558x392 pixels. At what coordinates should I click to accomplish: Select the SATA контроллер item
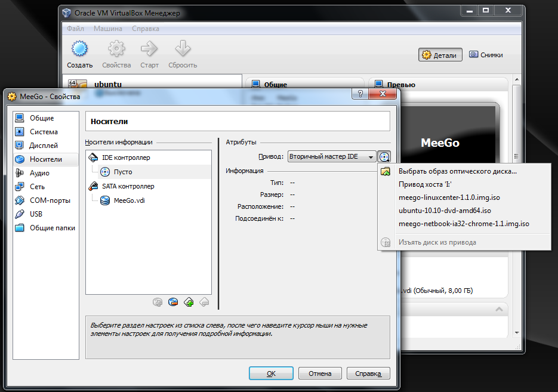(128, 186)
